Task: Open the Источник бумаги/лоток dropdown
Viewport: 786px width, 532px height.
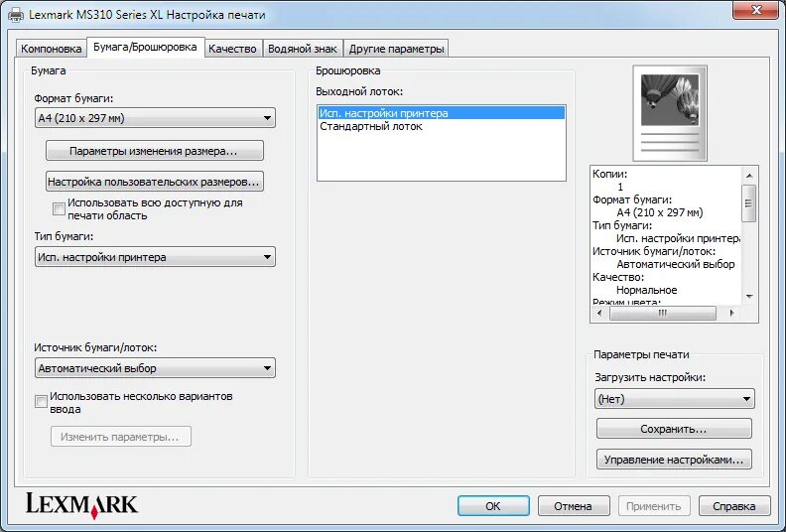Action: tap(155, 368)
